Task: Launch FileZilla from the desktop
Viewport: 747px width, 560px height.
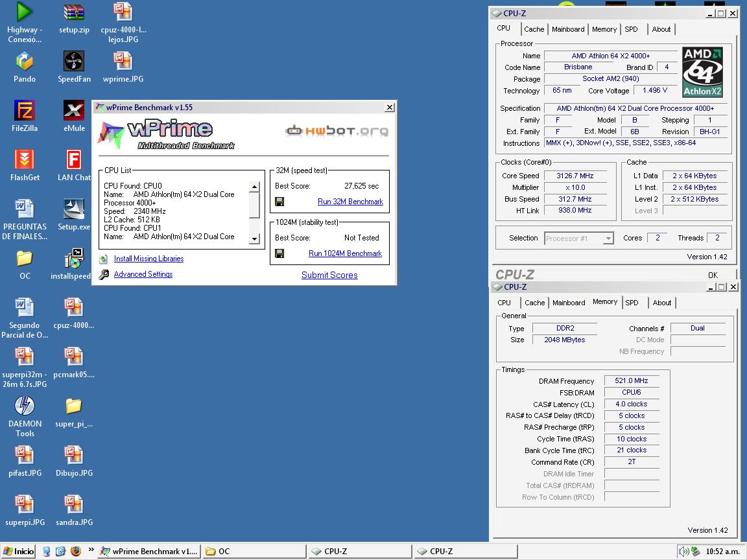Action: tap(24, 116)
